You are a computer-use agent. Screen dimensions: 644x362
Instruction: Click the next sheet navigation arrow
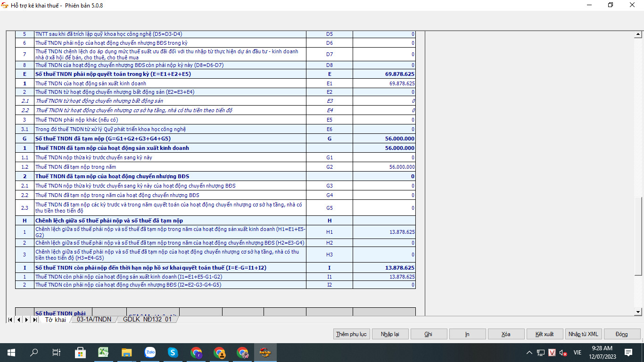tap(26, 320)
